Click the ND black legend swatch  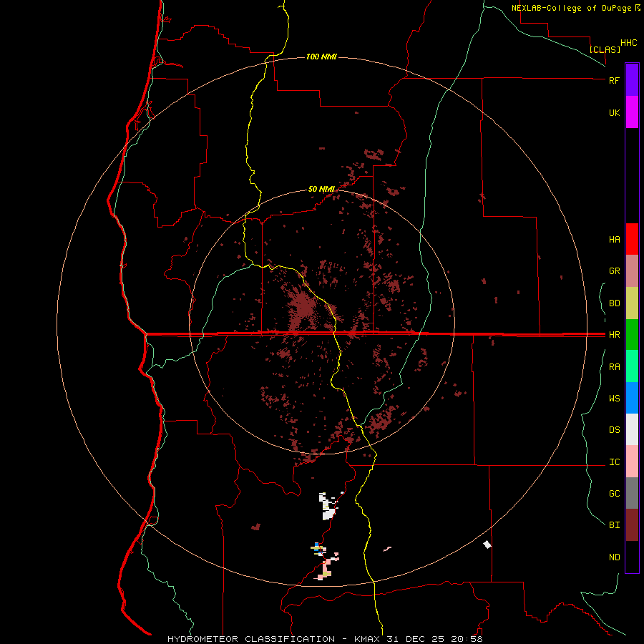tap(632, 557)
